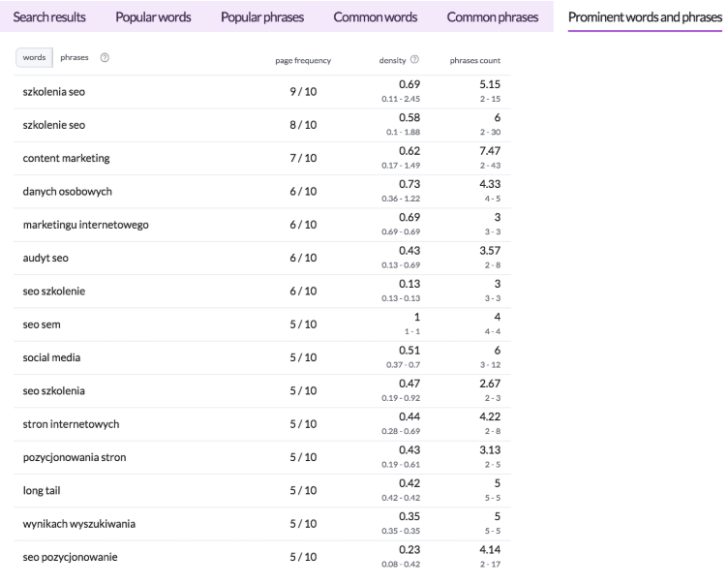Sort by the phrases count column header

coord(475,60)
